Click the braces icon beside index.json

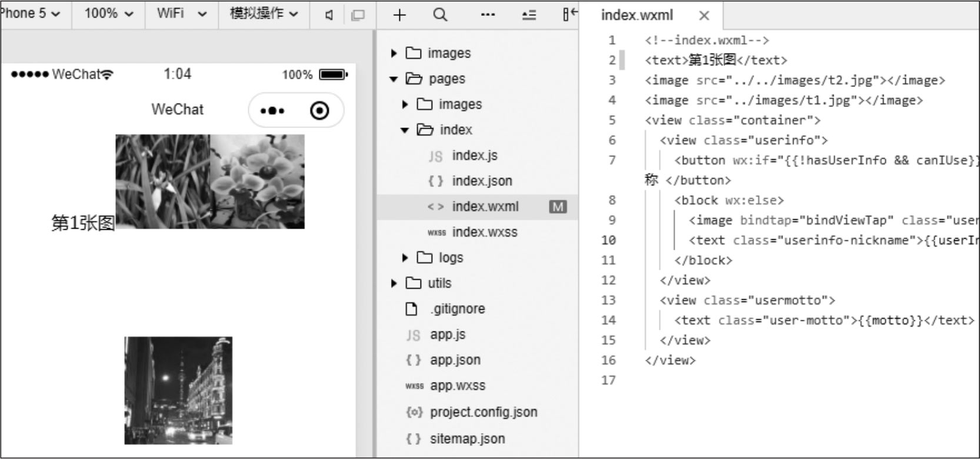(x=435, y=181)
